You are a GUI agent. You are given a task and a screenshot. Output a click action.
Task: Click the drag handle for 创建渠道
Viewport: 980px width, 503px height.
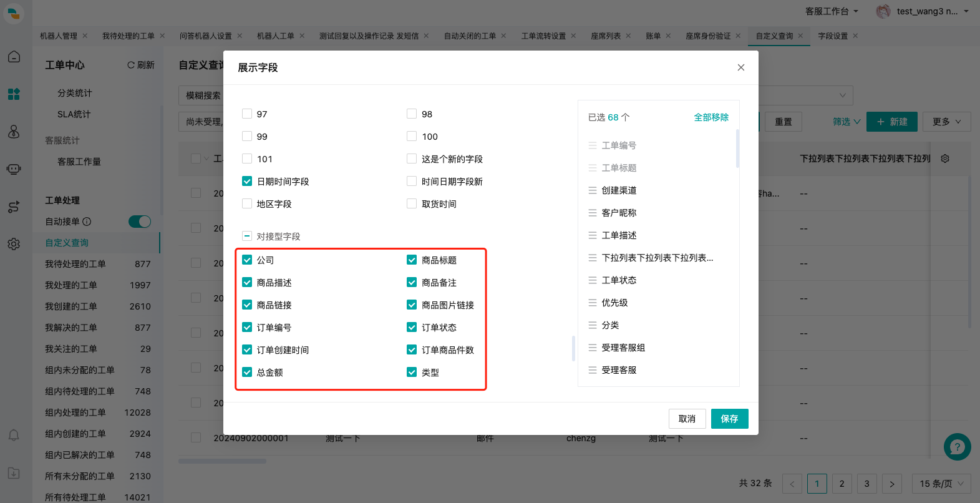[x=593, y=190]
